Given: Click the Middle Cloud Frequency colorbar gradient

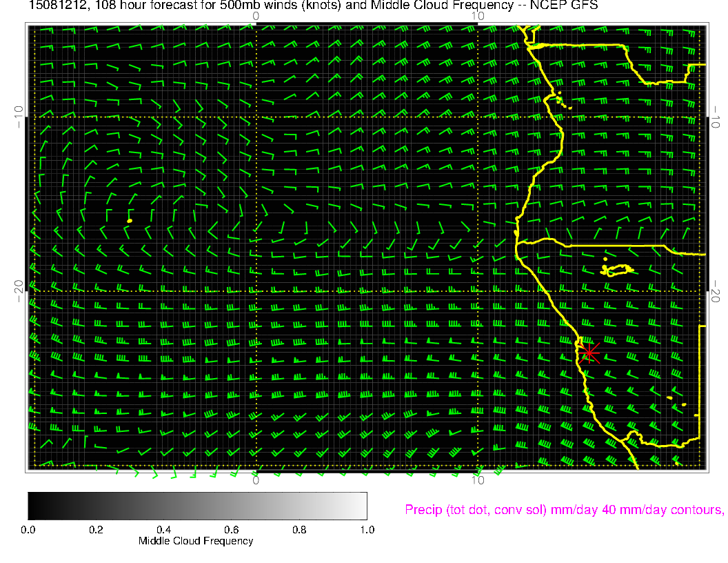Looking at the screenshot, I should pyautogui.click(x=197, y=506).
